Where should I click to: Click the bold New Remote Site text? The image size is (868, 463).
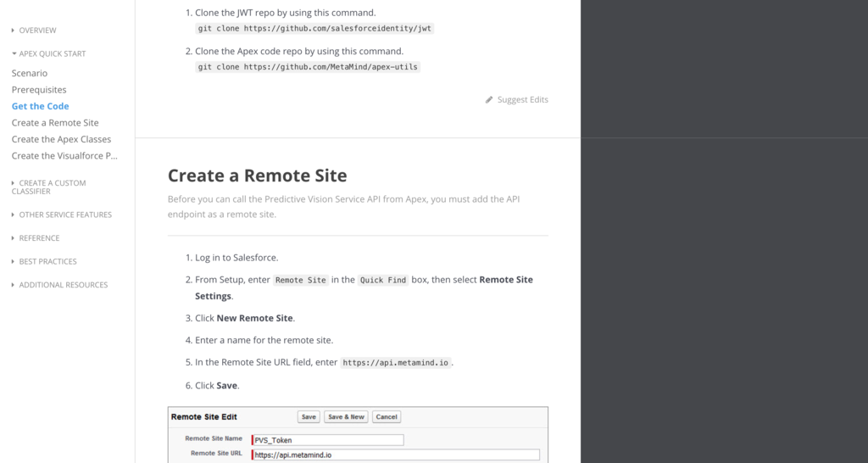254,319
